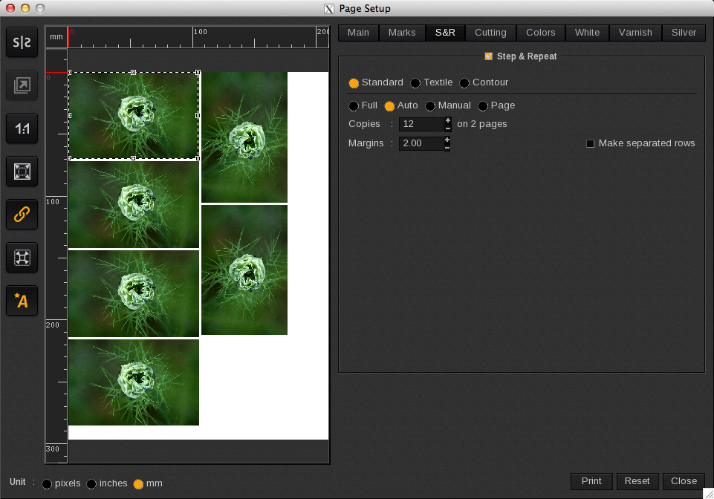Choose the Contour step mode
The image size is (714, 499).
[465, 83]
